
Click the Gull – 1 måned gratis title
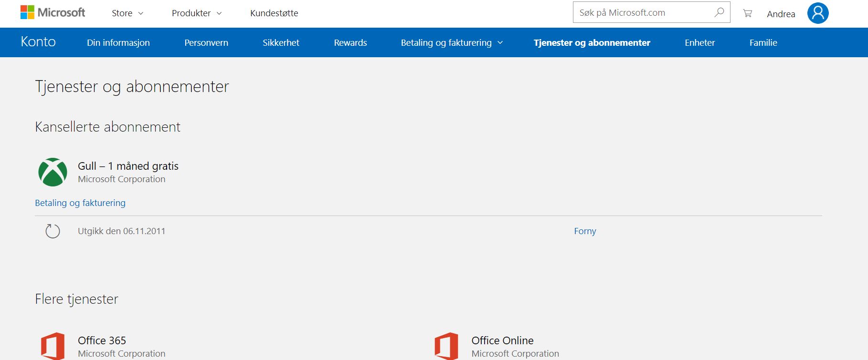(128, 166)
